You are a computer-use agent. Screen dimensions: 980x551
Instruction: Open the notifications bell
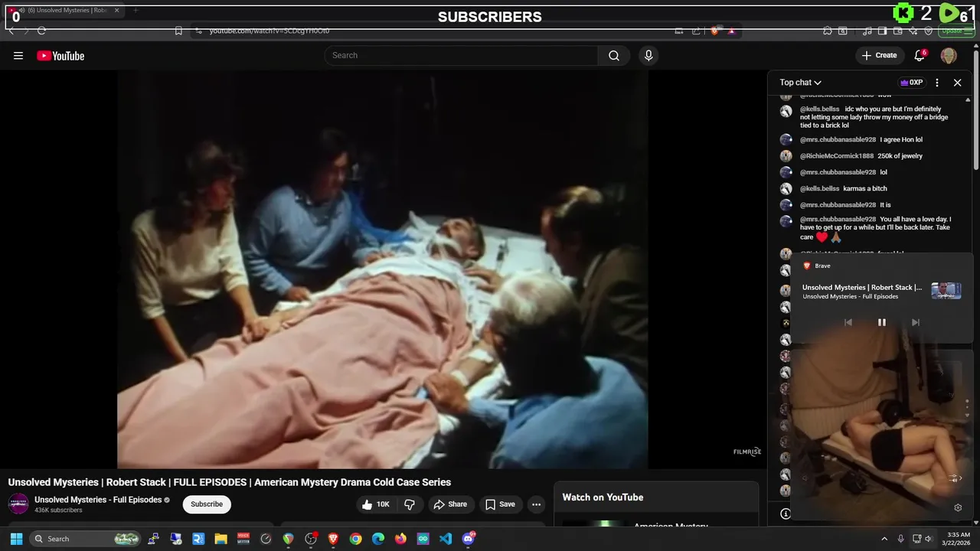click(920, 55)
